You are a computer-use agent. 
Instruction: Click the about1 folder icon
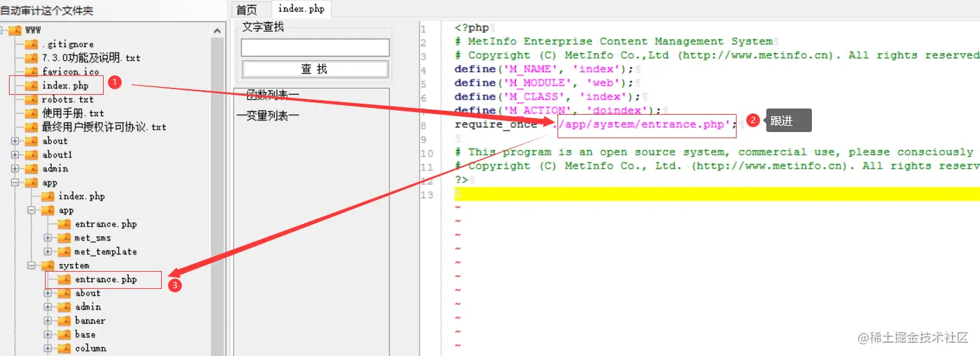tap(31, 155)
